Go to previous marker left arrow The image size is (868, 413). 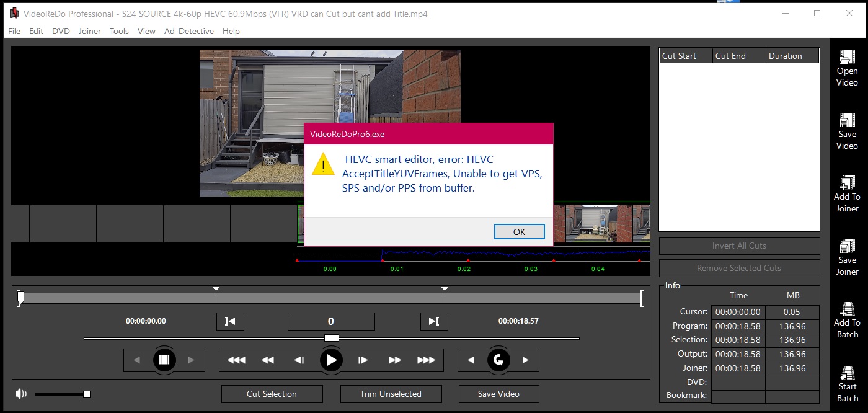pyautogui.click(x=137, y=360)
